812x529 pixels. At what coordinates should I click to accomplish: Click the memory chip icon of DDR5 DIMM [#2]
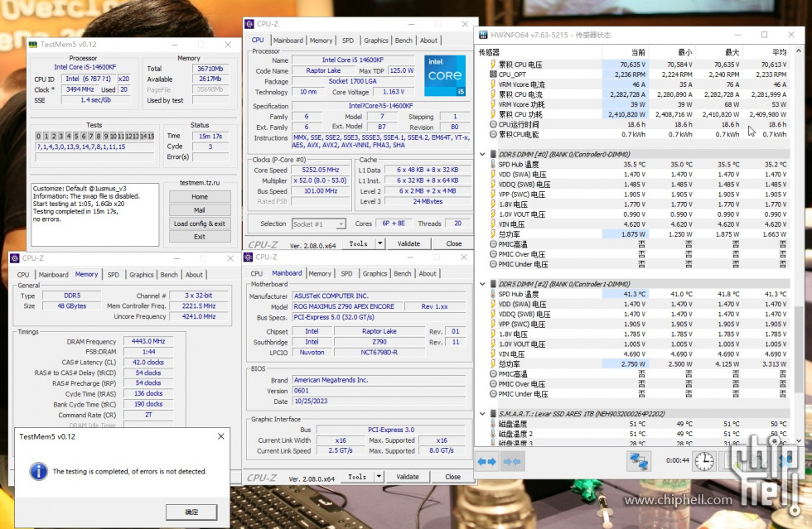click(493, 284)
